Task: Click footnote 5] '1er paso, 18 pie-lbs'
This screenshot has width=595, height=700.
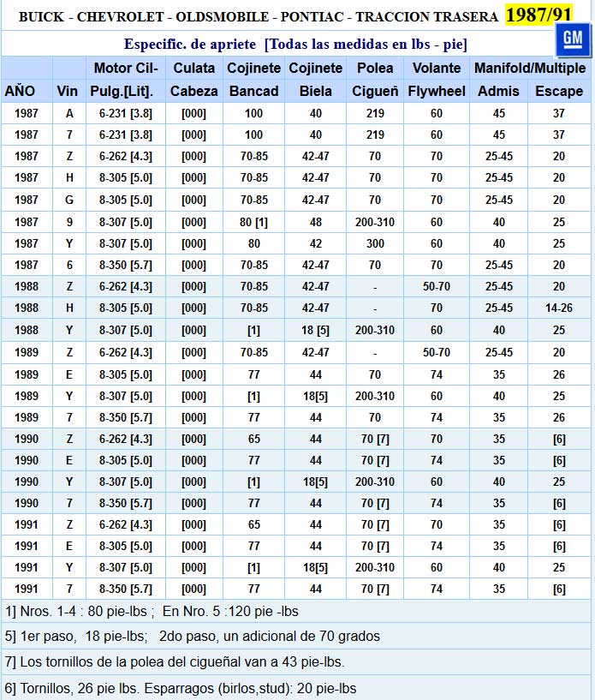Action: pyautogui.click(x=84, y=636)
